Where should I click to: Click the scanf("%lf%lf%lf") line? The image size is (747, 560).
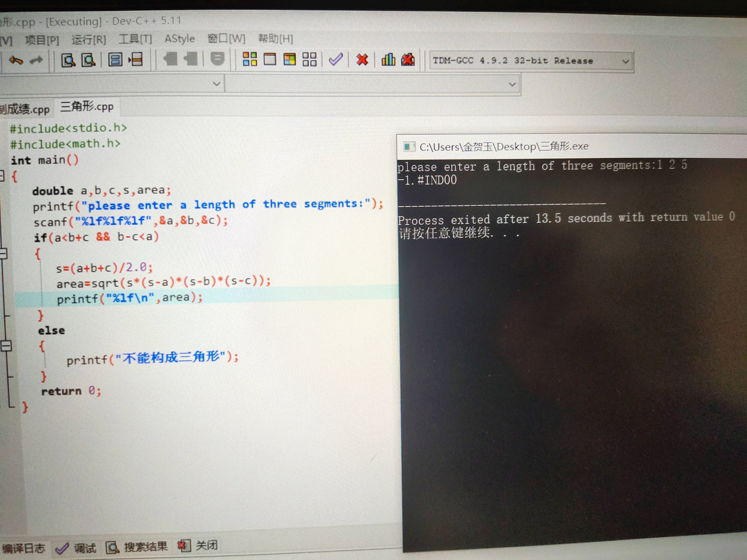131,221
